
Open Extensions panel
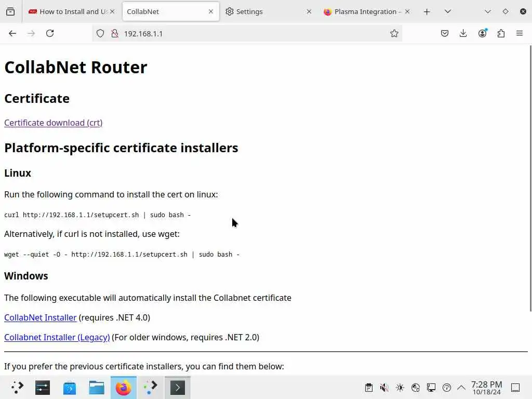coord(501,33)
